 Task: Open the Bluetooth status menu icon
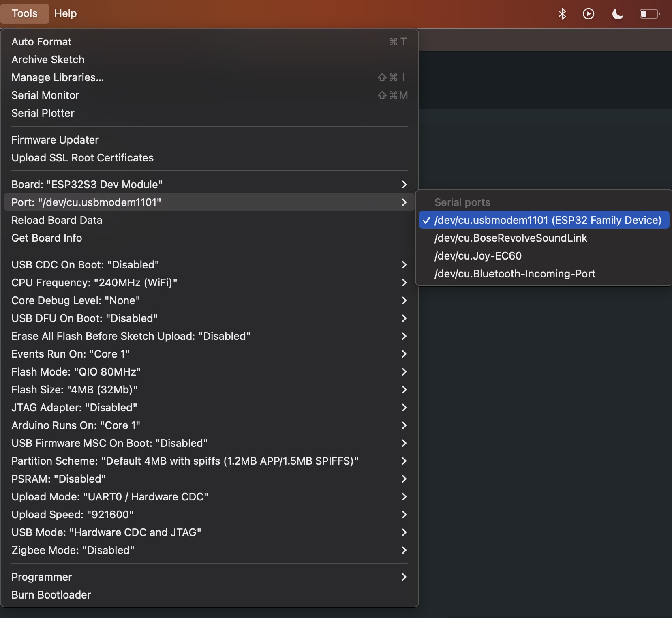(562, 14)
